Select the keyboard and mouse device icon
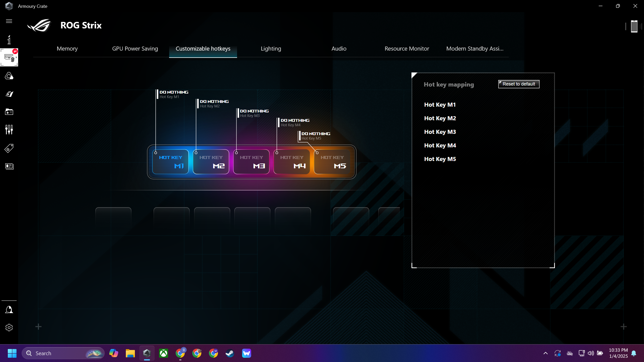644x362 pixels. pyautogui.click(x=9, y=57)
